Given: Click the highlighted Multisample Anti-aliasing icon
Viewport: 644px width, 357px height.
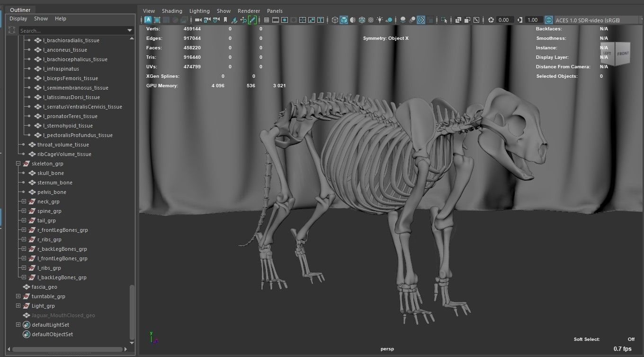Looking at the screenshot, I should (421, 20).
